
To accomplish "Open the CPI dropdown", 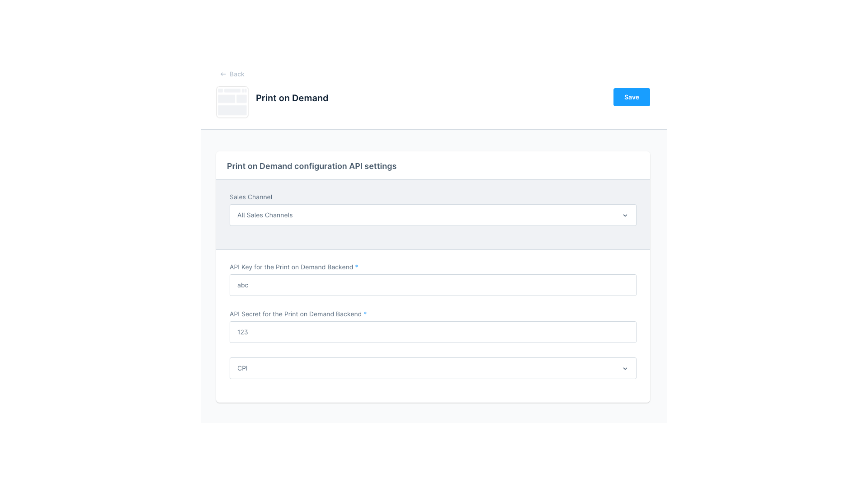I will pyautogui.click(x=433, y=368).
